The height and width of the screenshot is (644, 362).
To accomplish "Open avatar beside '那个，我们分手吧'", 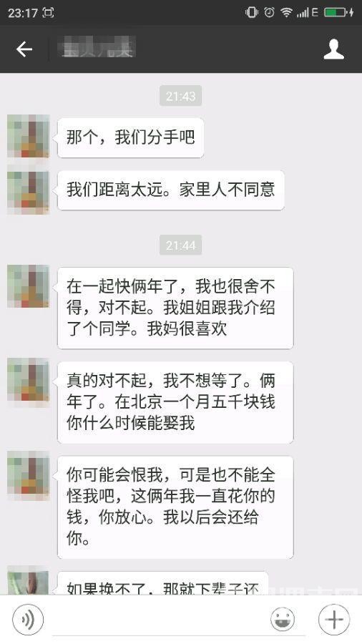I will 29,137.
